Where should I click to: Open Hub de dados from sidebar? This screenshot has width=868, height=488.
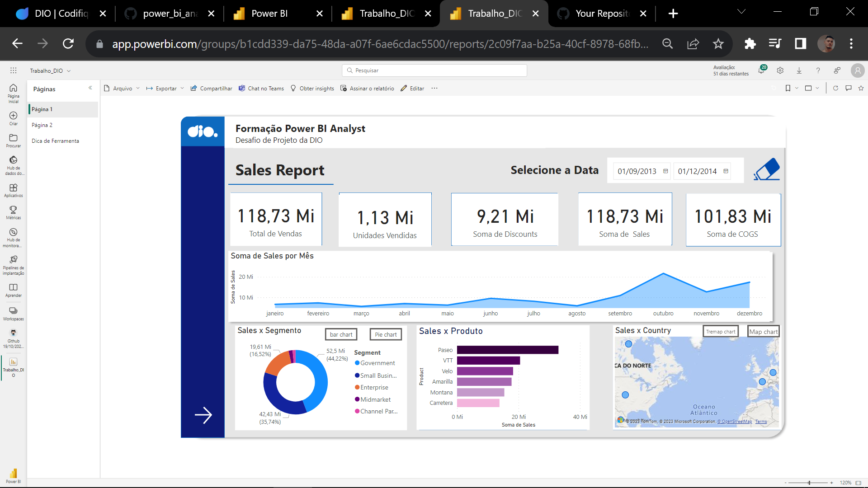(x=13, y=162)
